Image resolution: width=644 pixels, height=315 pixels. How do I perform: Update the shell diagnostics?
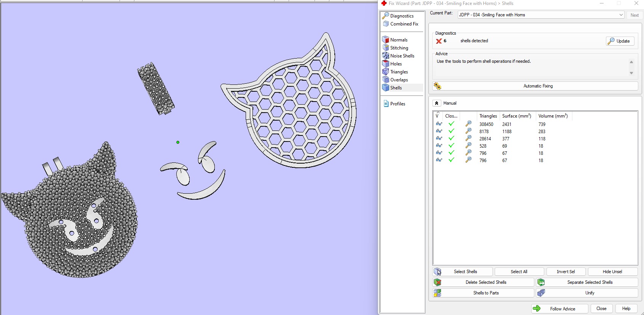coord(620,41)
